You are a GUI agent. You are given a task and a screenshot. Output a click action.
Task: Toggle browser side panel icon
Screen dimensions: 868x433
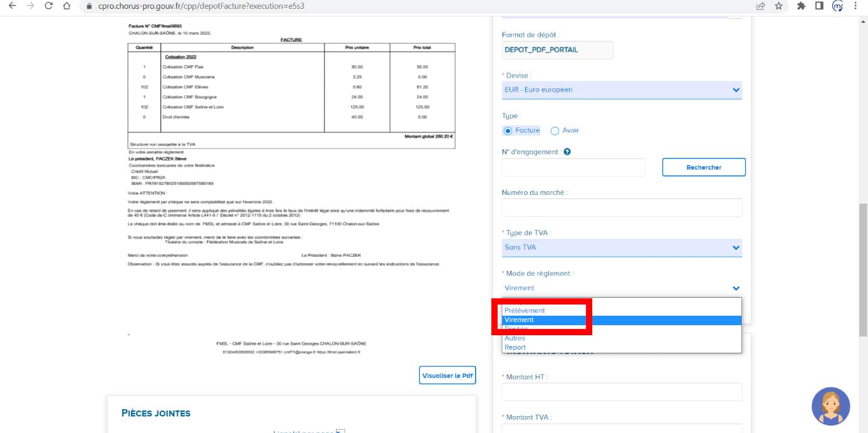pos(819,6)
